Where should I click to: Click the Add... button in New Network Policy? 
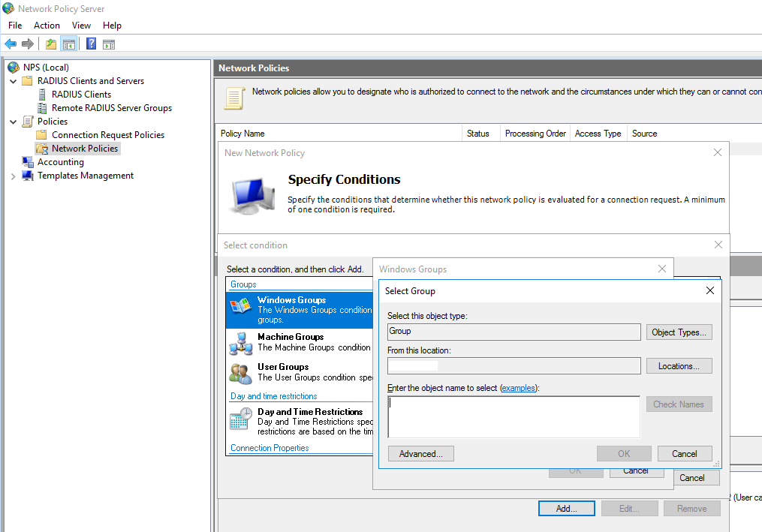click(567, 509)
